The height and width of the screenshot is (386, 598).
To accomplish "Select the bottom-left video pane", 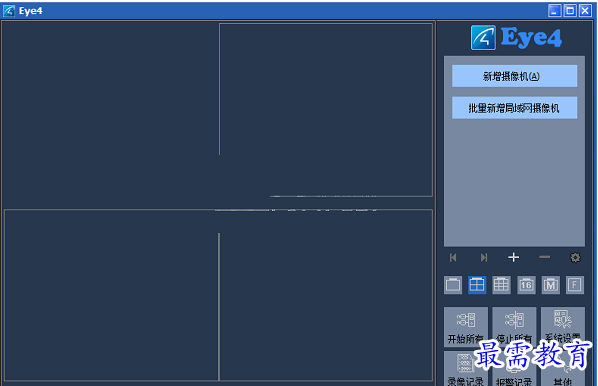I will (x=111, y=295).
